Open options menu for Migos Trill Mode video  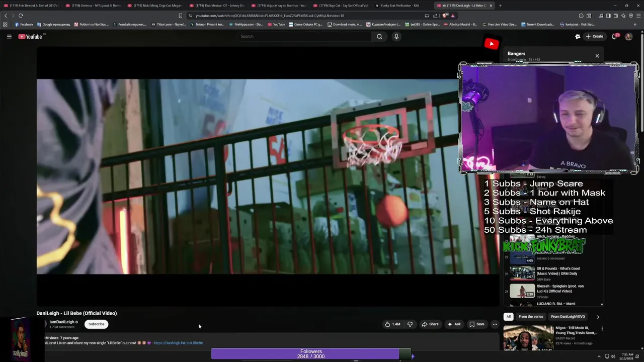click(x=602, y=329)
